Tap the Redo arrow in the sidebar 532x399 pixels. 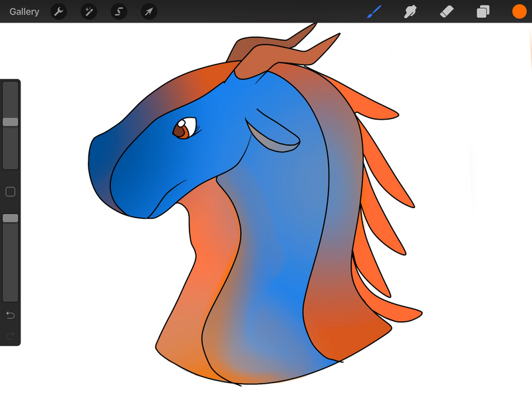click(x=11, y=335)
